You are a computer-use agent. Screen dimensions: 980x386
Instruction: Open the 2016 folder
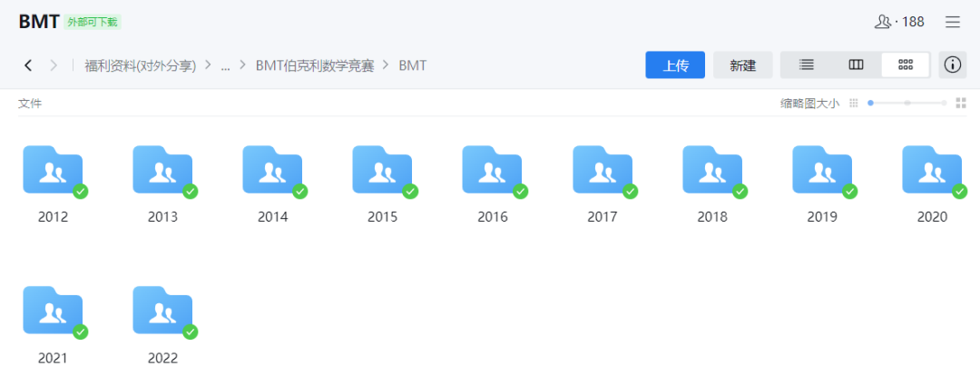pyautogui.click(x=493, y=170)
